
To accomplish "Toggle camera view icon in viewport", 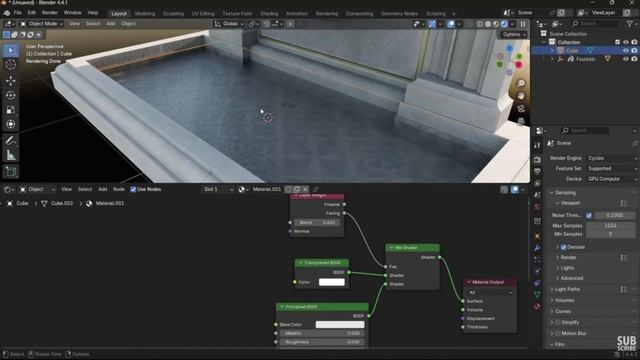I will tap(521, 109).
